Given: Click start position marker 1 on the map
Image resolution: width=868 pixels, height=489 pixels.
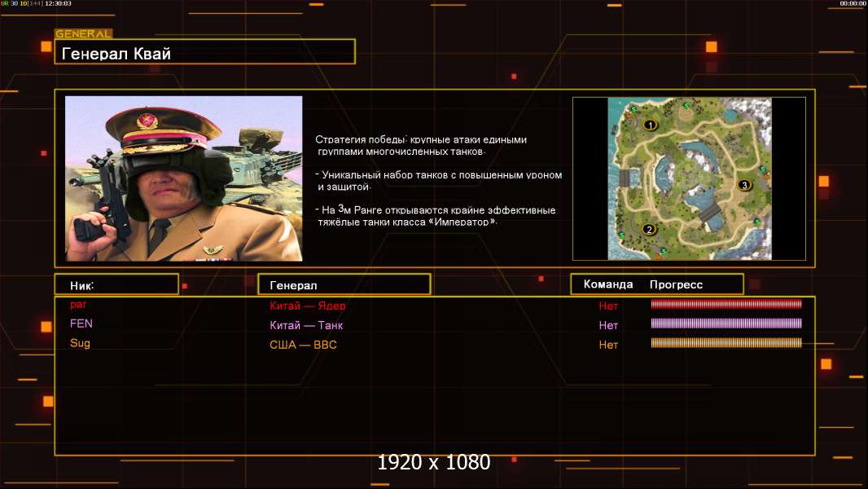Looking at the screenshot, I should click(x=650, y=125).
